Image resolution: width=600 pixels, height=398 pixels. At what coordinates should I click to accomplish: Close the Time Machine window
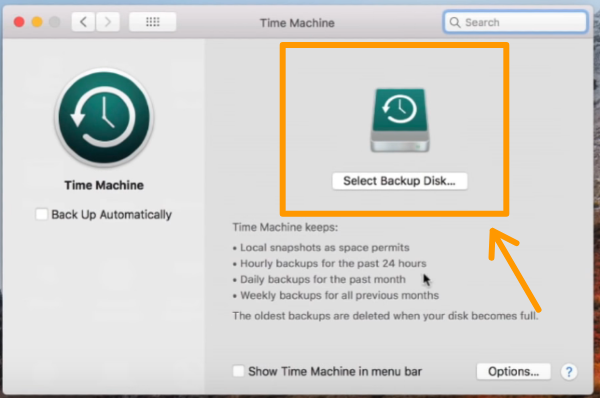coord(19,22)
